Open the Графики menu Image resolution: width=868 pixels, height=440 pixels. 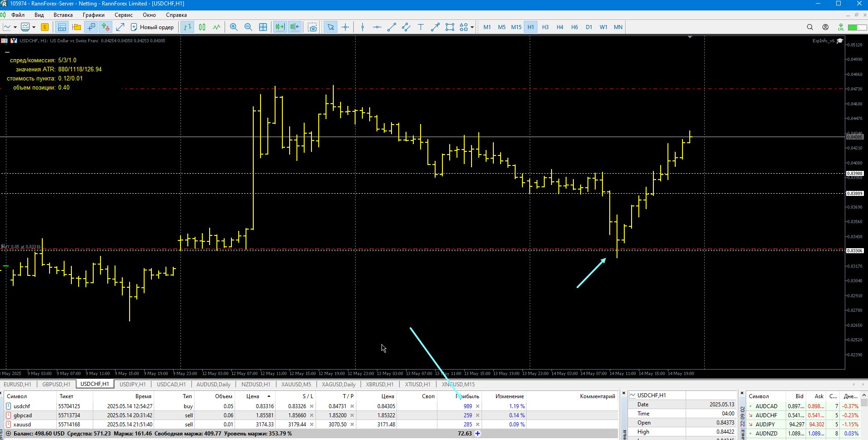pyautogui.click(x=94, y=15)
